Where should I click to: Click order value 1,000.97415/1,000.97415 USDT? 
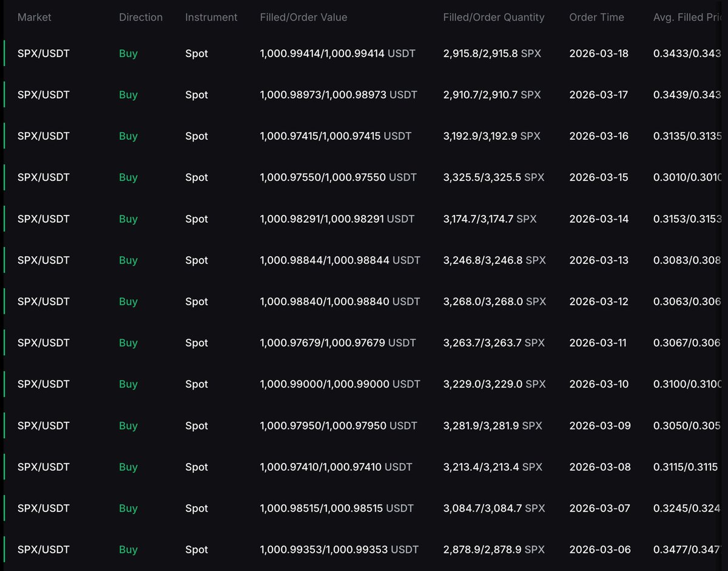pos(335,136)
